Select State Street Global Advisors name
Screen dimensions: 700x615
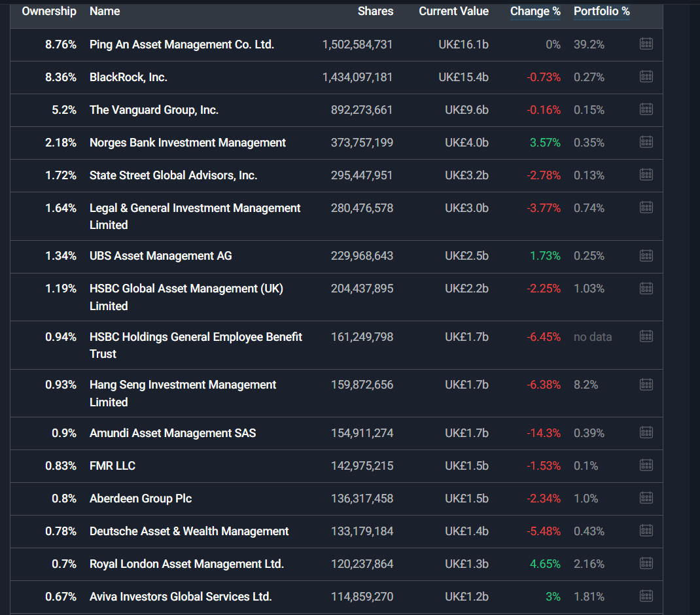(173, 175)
